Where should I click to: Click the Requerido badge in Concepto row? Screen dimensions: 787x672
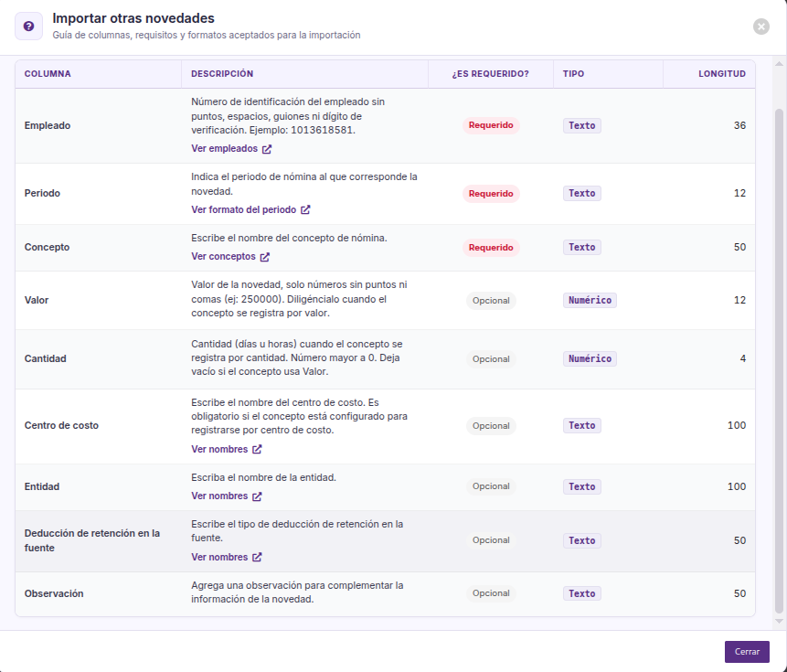pyautogui.click(x=491, y=248)
